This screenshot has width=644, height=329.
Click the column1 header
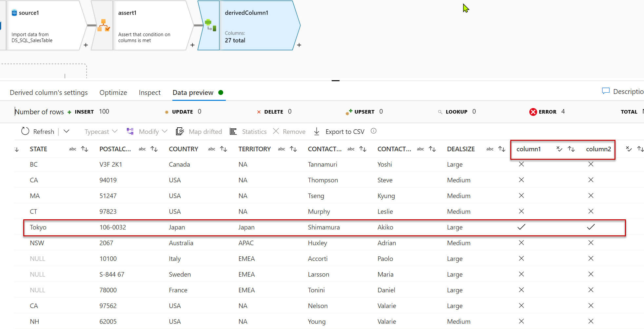pyautogui.click(x=528, y=149)
